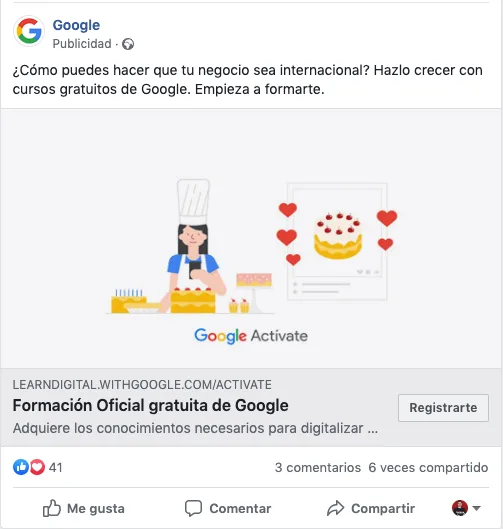View 6 veces compartido shares
Viewport: 503px width, 529px height.
(x=428, y=468)
